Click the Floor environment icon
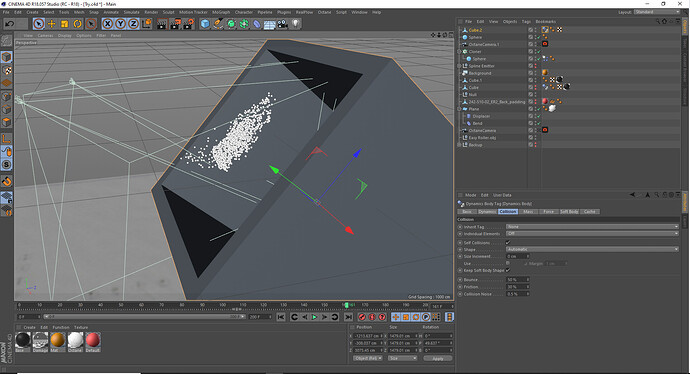This screenshot has height=374, width=690. [269, 24]
